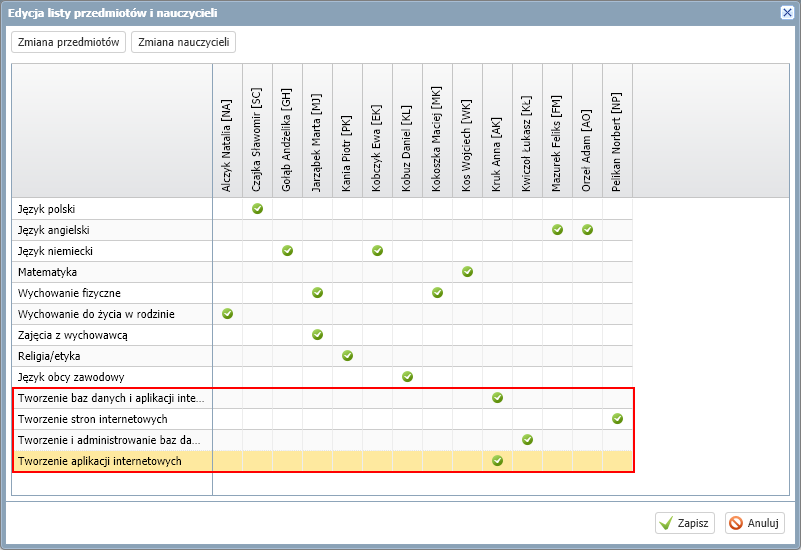Image resolution: width=801 pixels, height=550 pixels.
Task: Uncheck Język angielski for Orzeł Adam
Action: [587, 230]
